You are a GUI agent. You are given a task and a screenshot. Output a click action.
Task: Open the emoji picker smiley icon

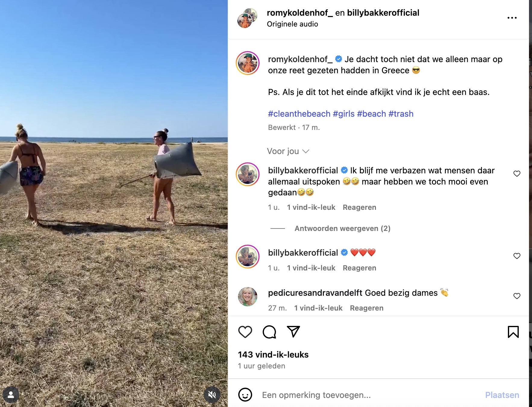coord(245,395)
